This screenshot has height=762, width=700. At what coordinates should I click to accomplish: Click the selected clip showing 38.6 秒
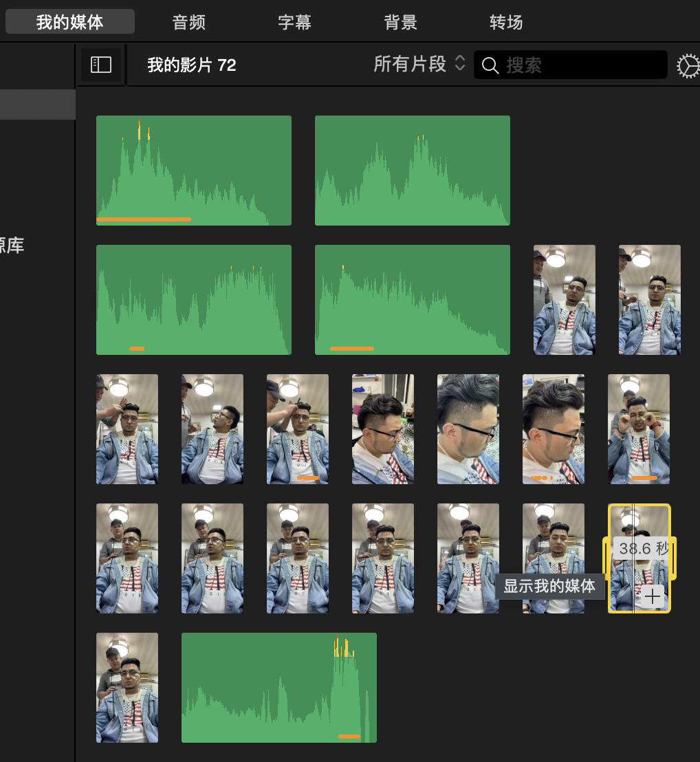point(639,578)
